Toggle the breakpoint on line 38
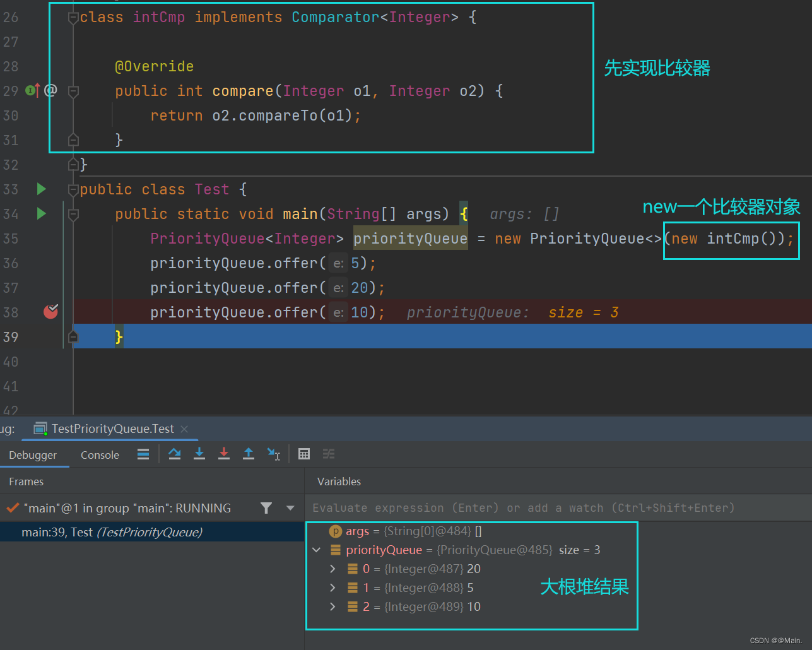The image size is (812, 650). [x=50, y=311]
